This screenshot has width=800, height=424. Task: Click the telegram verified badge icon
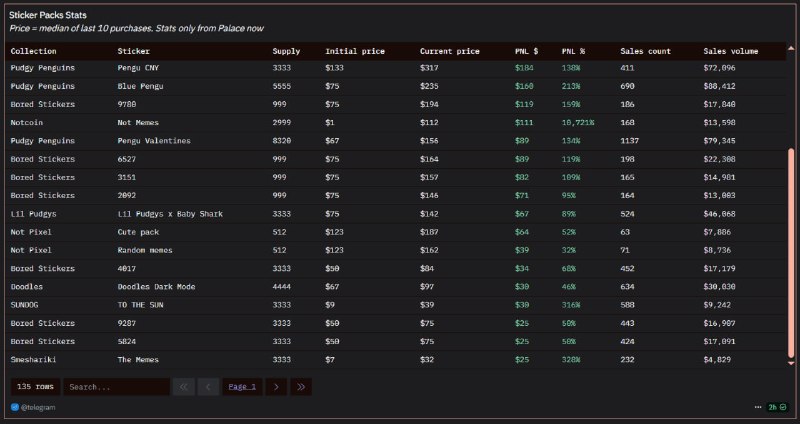[15, 408]
